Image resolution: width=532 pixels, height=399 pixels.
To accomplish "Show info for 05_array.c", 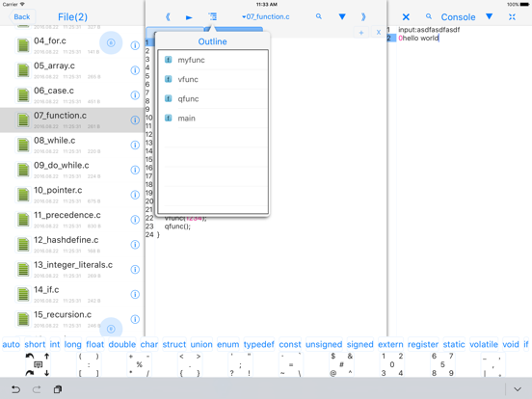I will (x=135, y=70).
